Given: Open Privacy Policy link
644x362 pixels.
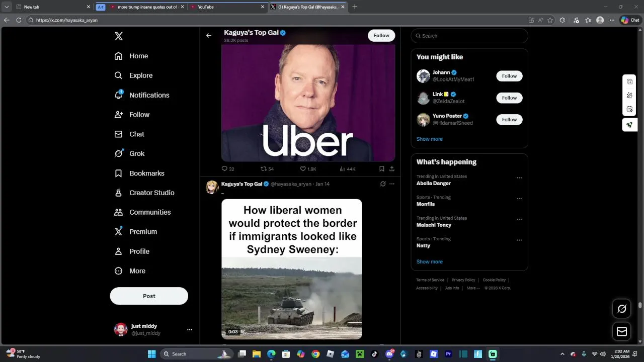Looking at the screenshot, I should [x=463, y=280].
